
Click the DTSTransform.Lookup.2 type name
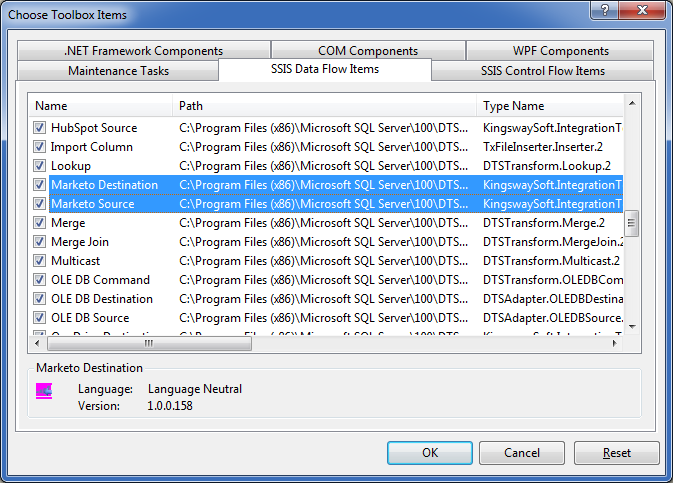tap(547, 166)
